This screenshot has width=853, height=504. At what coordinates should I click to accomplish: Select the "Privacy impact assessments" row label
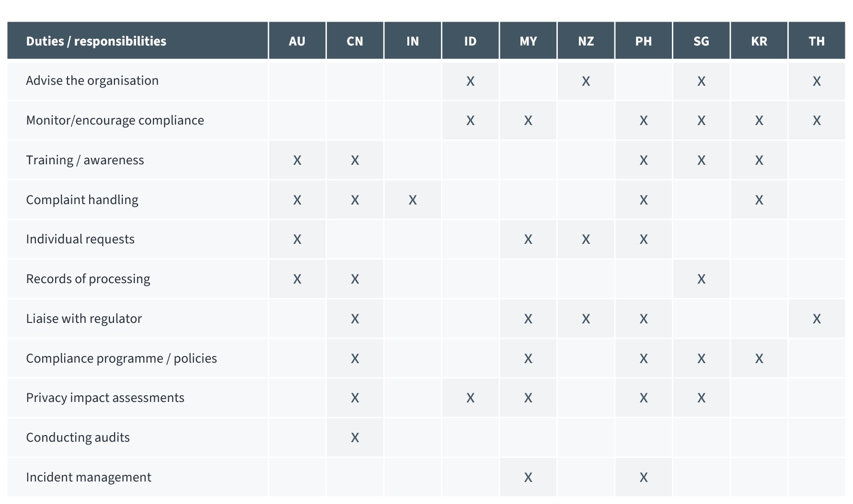105,398
